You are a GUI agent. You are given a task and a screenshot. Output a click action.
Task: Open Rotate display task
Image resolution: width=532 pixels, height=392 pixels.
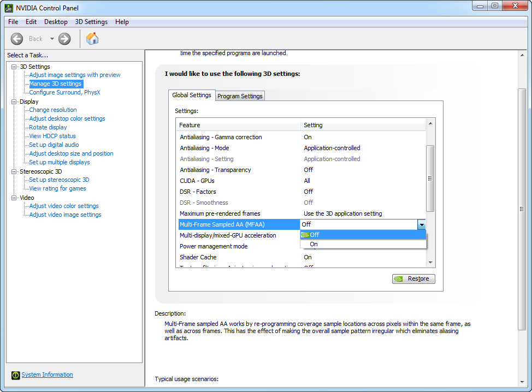coord(48,128)
